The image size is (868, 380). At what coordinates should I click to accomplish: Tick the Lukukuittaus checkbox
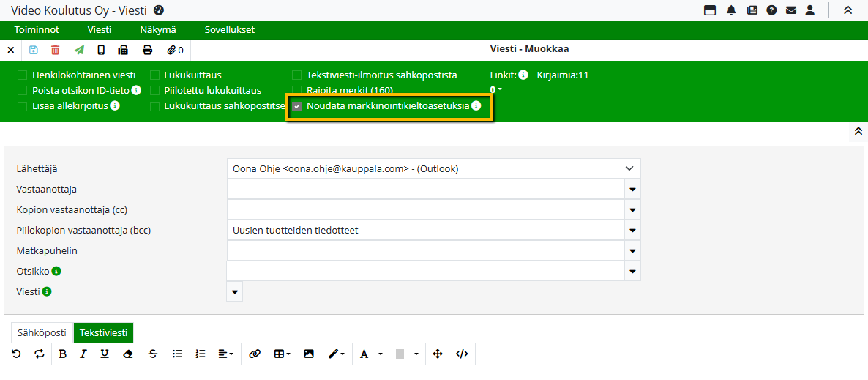click(x=155, y=75)
